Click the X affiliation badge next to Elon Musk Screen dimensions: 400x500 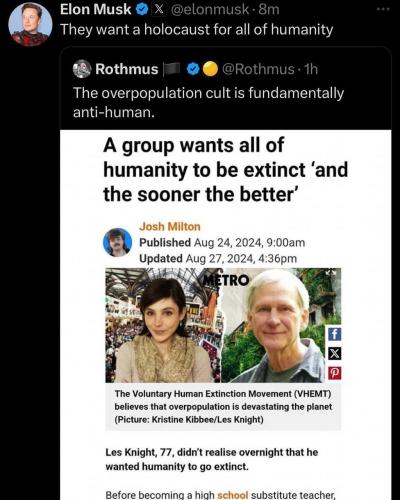[159, 10]
